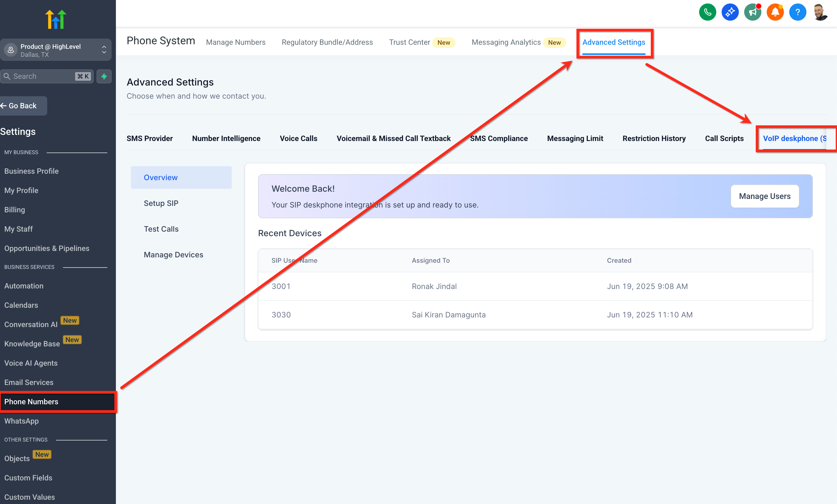Click the HighLevel arrows logo
Screen dimensions: 837x504
(x=56, y=19)
